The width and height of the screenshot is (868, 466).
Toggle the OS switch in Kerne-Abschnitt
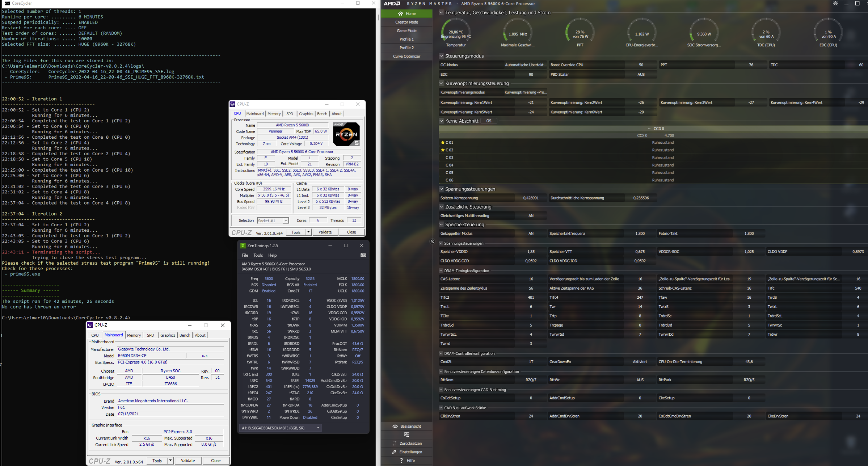pos(489,121)
